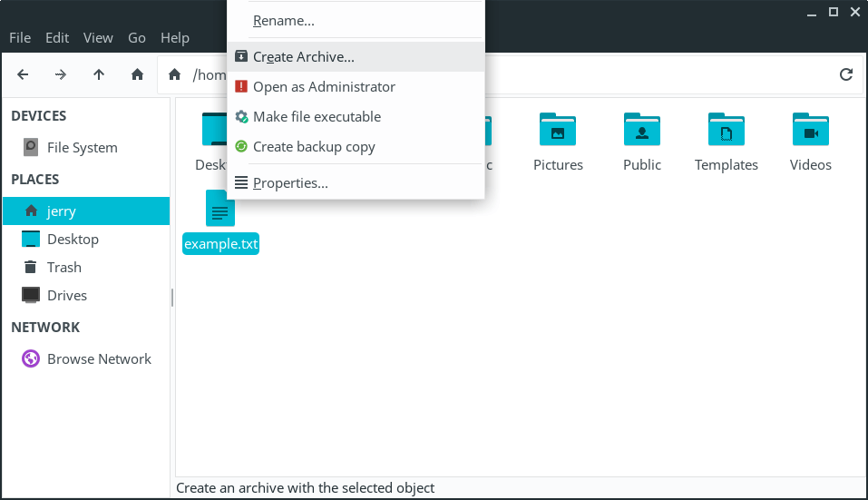868x500 pixels.
Task: Go up to parent folder
Action: 99,74
